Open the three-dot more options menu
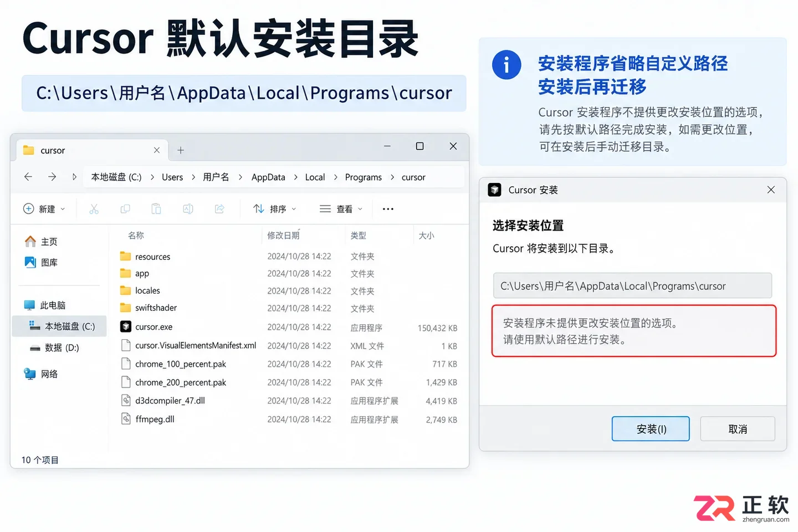 [x=388, y=209]
